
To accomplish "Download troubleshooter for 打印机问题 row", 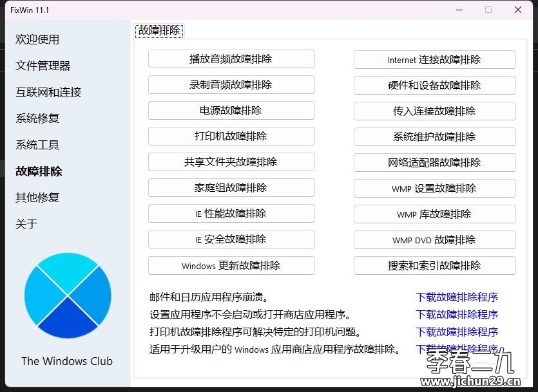I will 457,332.
